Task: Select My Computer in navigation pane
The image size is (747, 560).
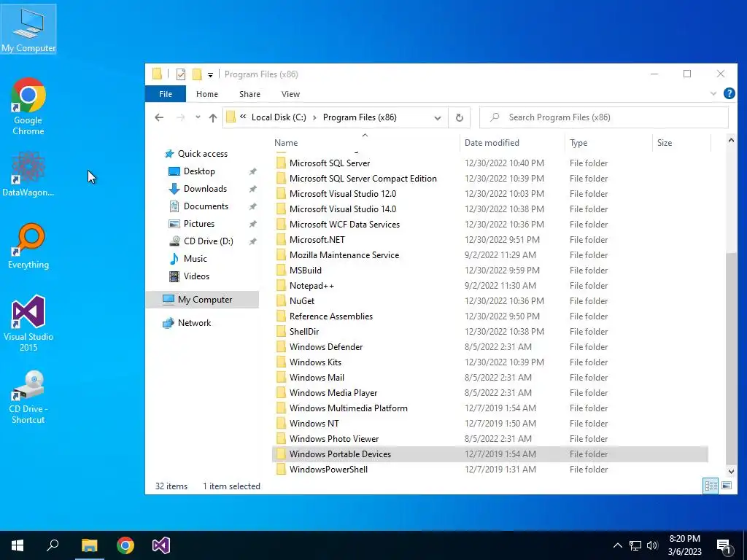Action: 202,300
